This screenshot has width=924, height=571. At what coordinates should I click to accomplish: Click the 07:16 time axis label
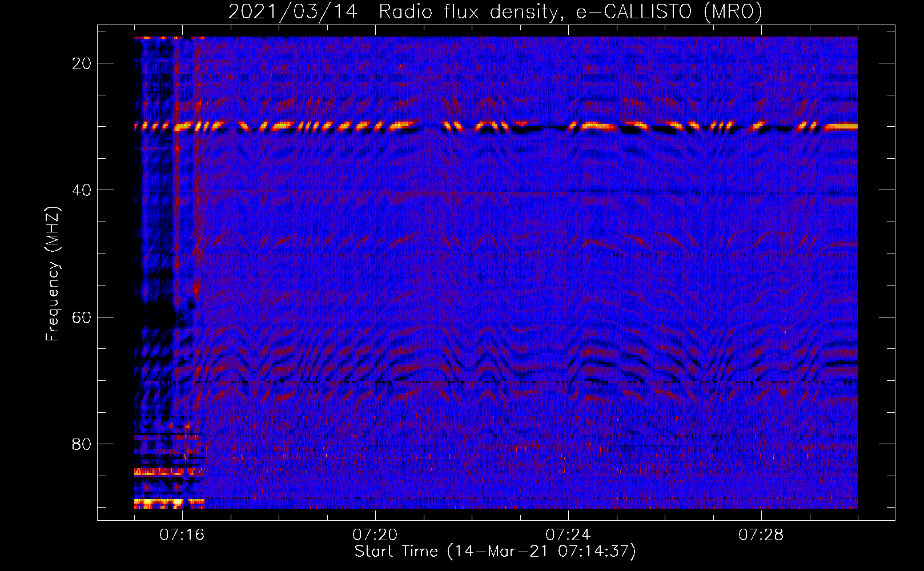pos(182,535)
